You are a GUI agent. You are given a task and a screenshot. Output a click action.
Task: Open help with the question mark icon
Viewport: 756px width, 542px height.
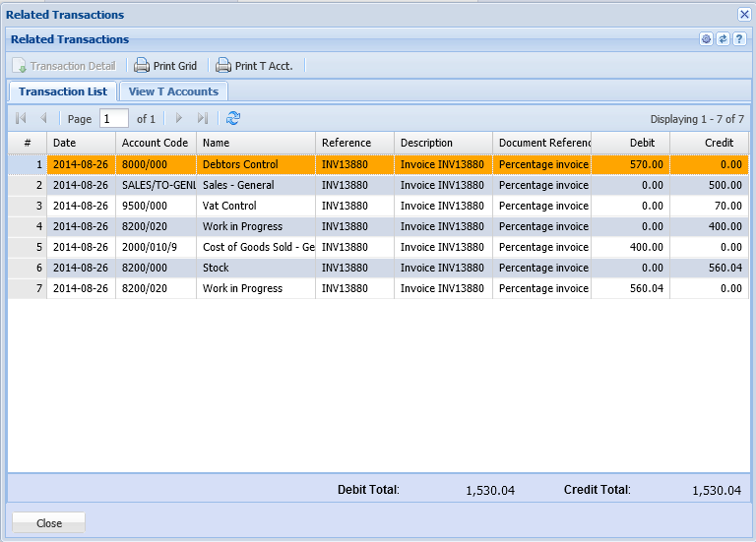pyautogui.click(x=738, y=39)
